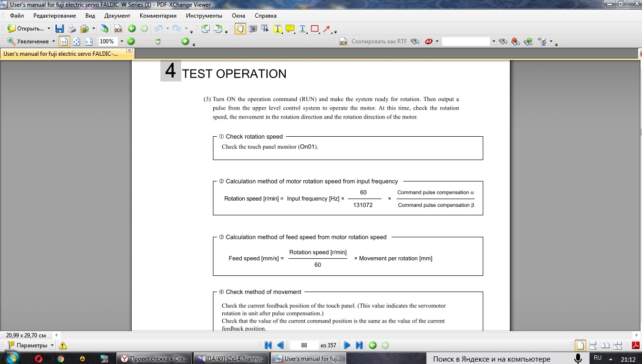Click the OCR page icon beside the Open toolbar
The image size is (642, 364).
[x=118, y=29]
